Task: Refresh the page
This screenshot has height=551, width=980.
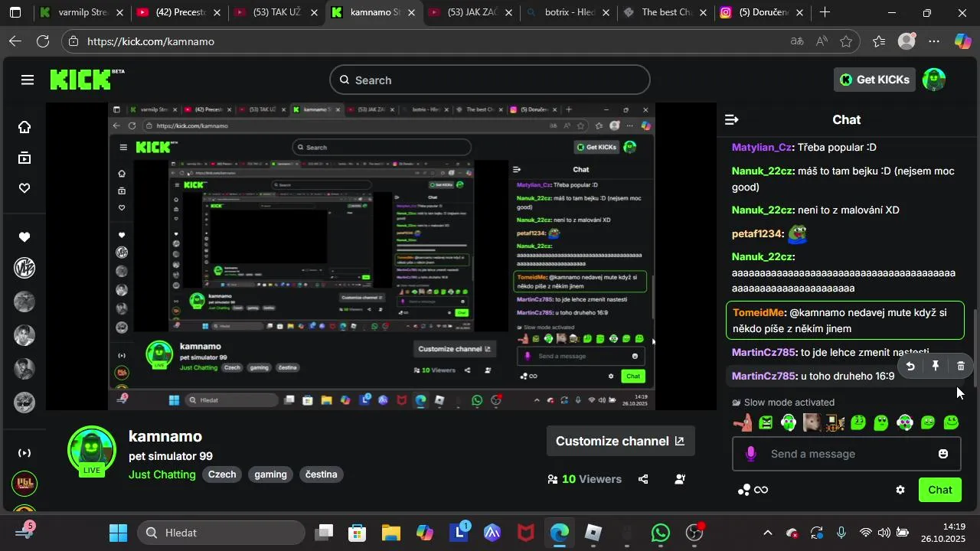Action: pos(43,41)
